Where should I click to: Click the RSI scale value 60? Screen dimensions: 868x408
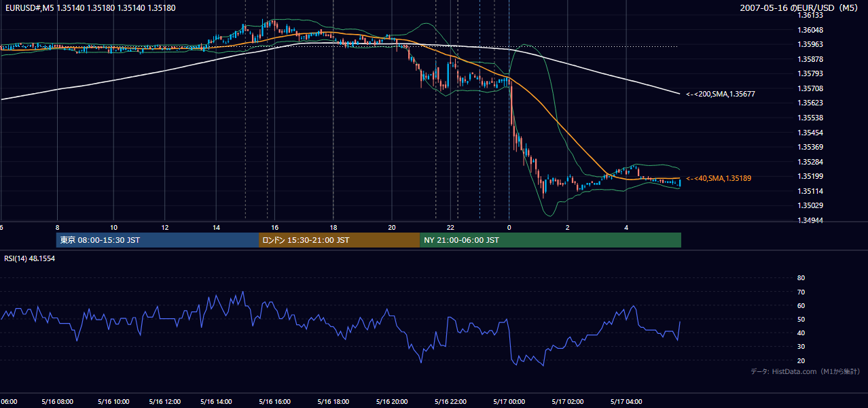click(801, 305)
